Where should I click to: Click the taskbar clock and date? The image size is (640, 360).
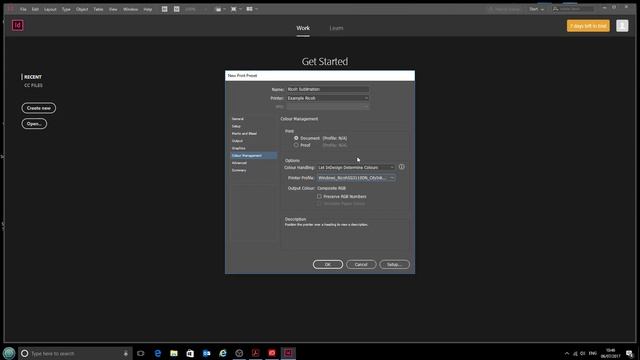pos(611,353)
